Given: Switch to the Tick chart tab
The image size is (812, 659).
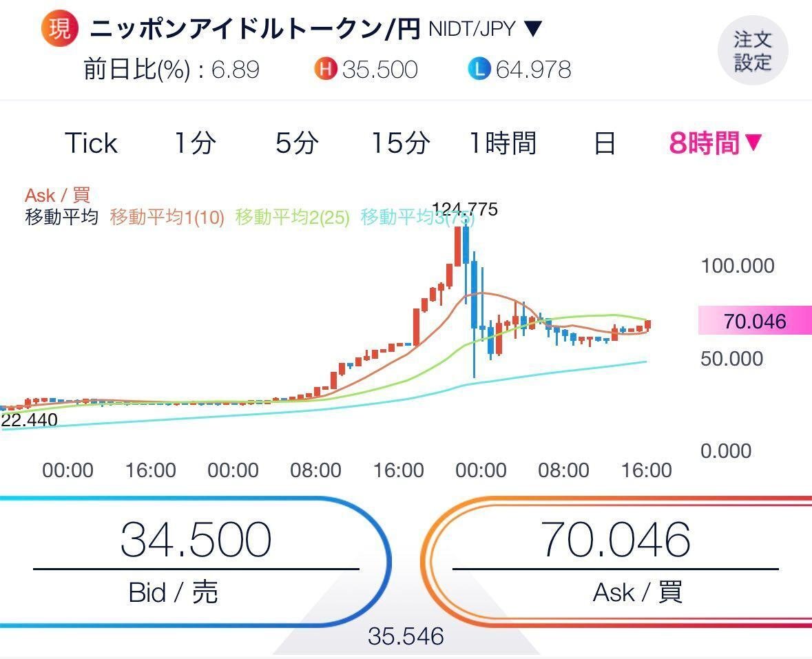Looking at the screenshot, I should (90, 143).
